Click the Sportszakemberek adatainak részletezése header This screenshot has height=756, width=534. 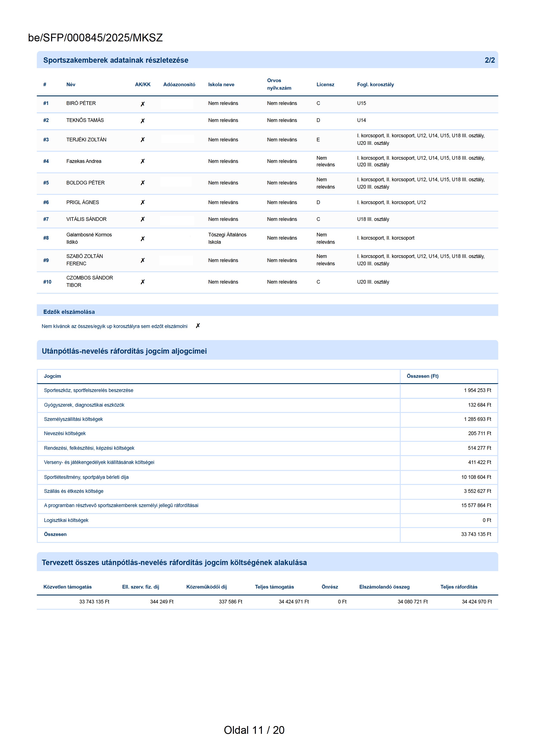tap(116, 60)
